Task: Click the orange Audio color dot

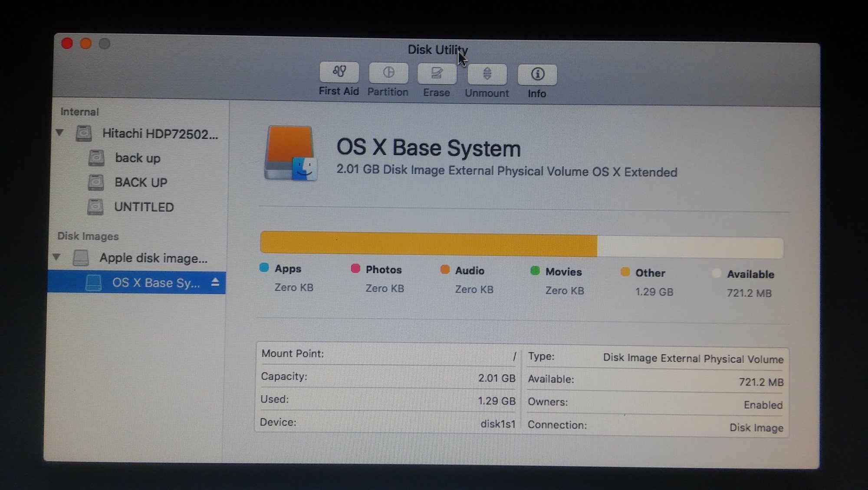Action: click(445, 269)
